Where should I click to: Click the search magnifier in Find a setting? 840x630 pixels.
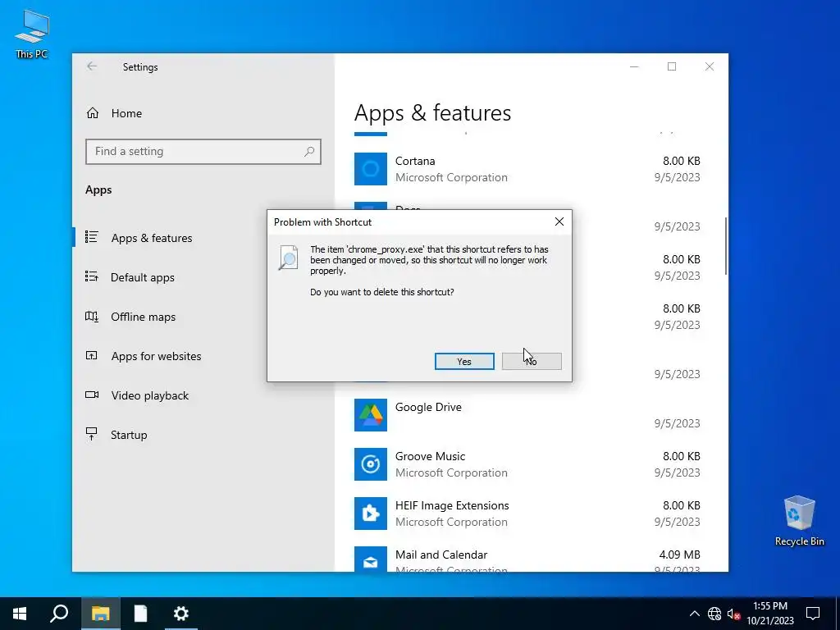click(309, 152)
